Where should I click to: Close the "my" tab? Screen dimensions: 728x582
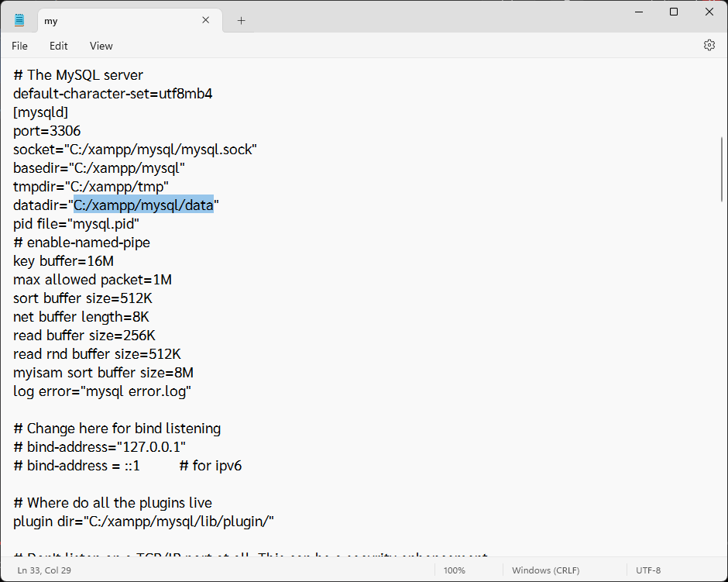[206, 21]
